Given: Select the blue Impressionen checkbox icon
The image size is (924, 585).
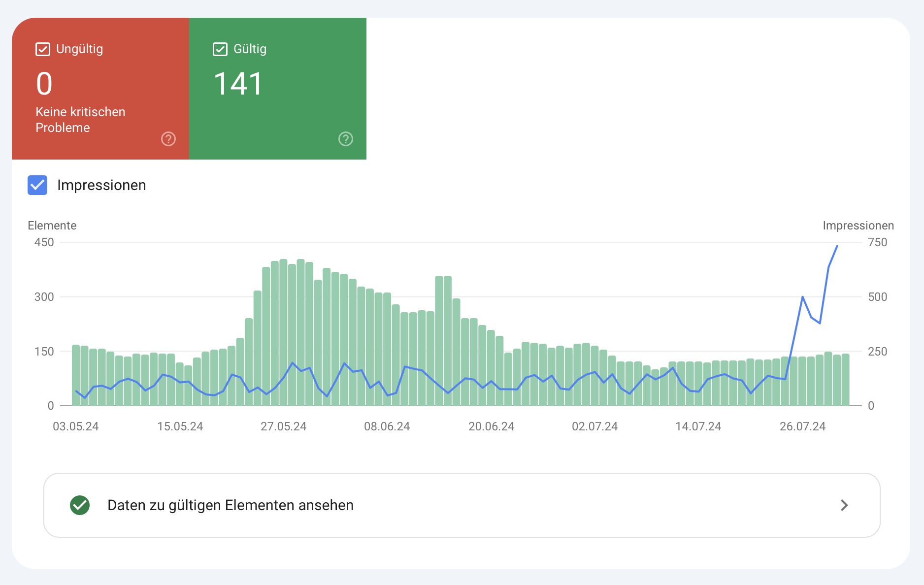Looking at the screenshot, I should coord(37,186).
